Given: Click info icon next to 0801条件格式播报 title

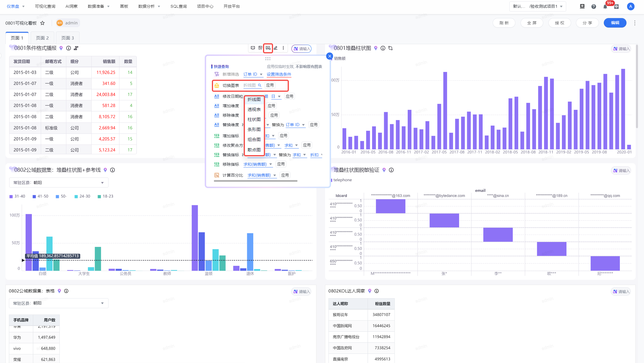Looking at the screenshot, I should [68, 48].
